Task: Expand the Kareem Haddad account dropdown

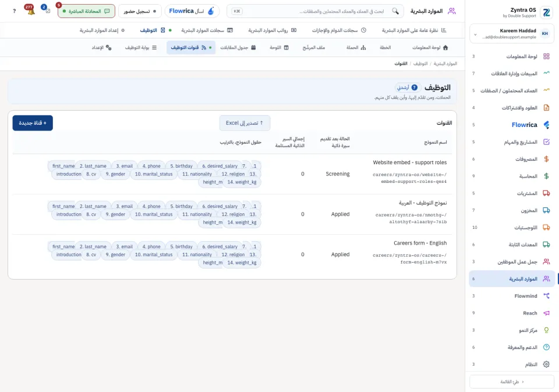Action: [x=475, y=34]
